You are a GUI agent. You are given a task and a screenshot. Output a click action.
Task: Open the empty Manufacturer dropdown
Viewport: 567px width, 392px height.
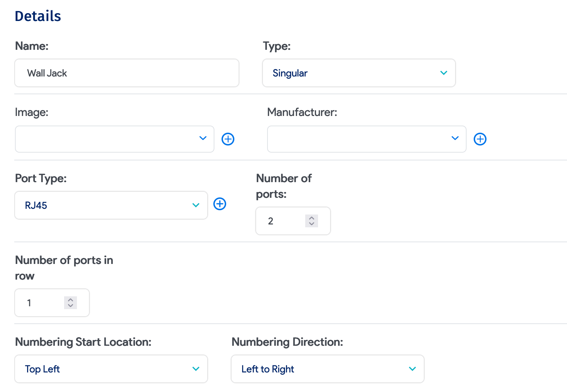366,139
